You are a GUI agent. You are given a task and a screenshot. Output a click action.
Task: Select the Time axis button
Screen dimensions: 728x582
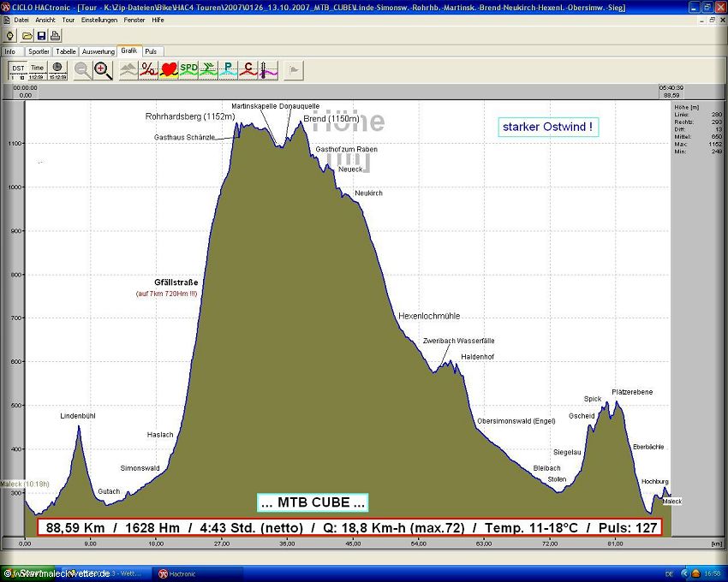pos(37,69)
